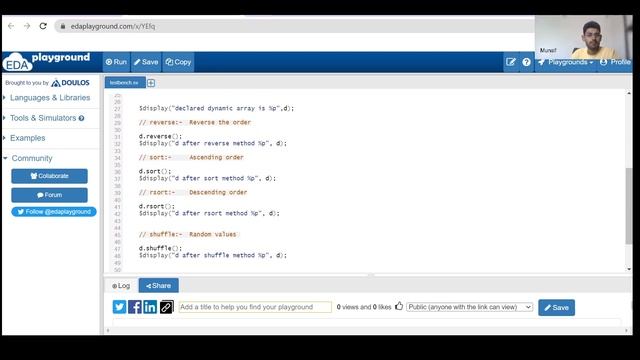Image resolution: width=640 pixels, height=360 pixels.
Task: Copy playground link via chain icon
Action: tap(167, 307)
